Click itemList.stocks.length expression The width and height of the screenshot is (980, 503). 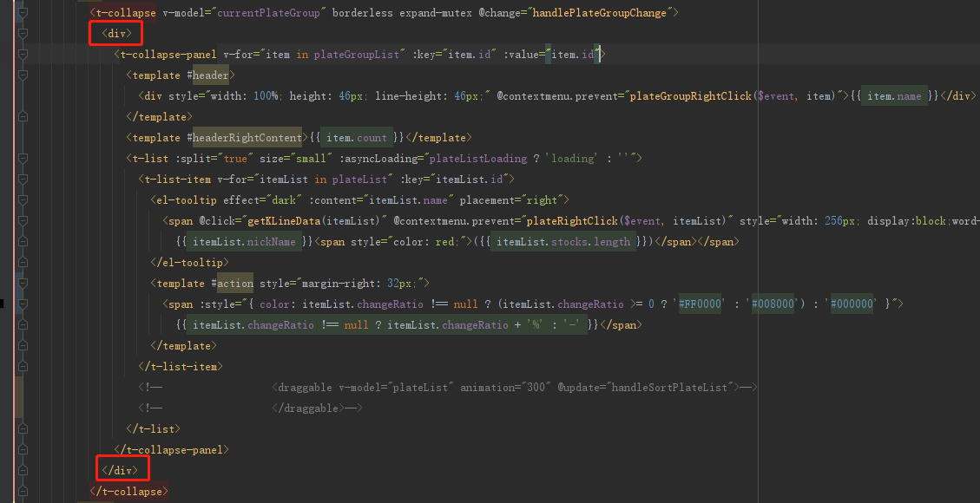click(563, 242)
